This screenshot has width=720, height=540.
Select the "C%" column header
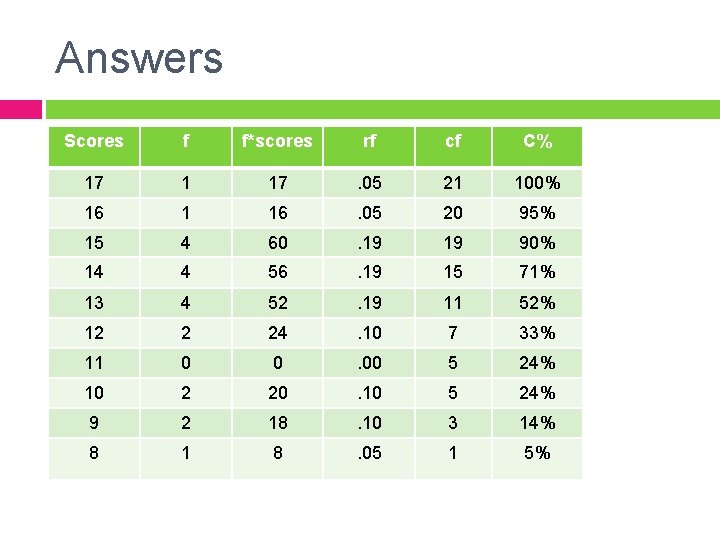coord(537,141)
